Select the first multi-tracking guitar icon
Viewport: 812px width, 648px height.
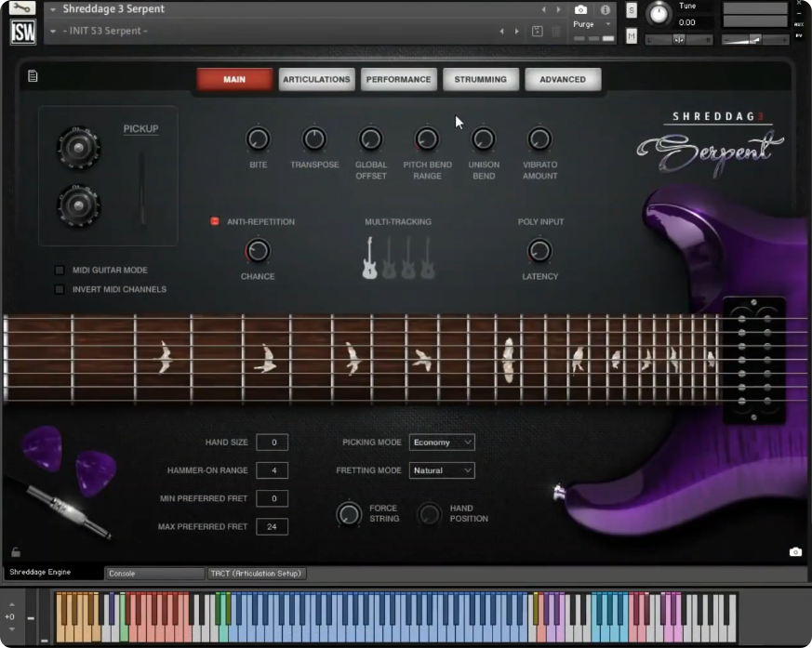[x=369, y=258]
